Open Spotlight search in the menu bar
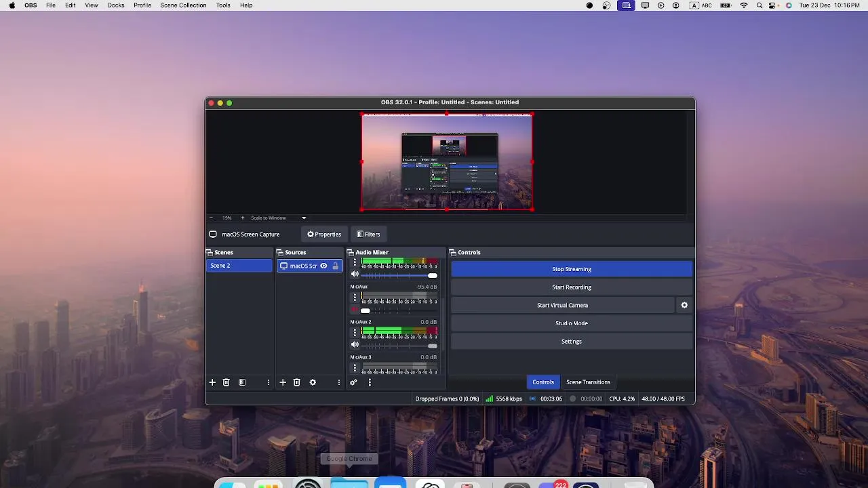Viewport: 868px width, 488px height. 759,5
